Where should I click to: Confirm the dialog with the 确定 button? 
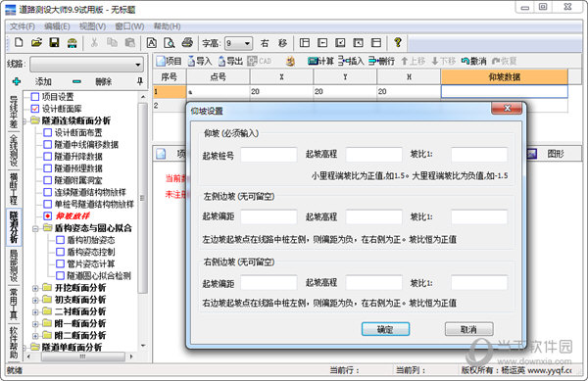point(385,329)
